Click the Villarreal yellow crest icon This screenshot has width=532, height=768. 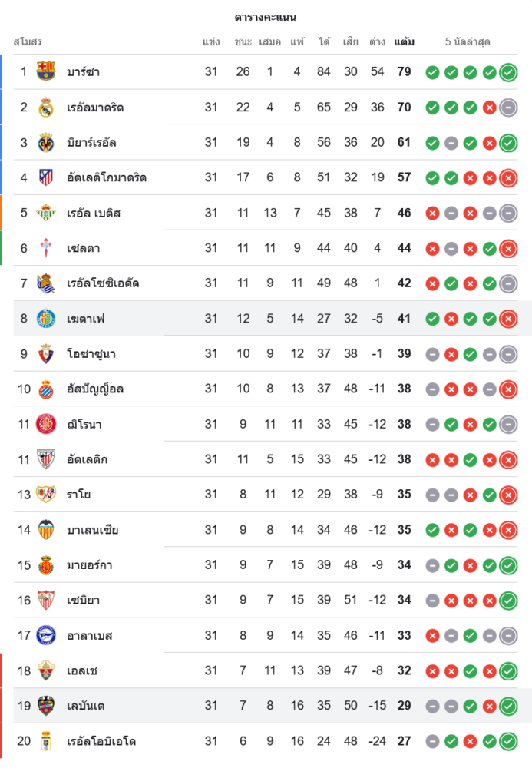tap(46, 143)
